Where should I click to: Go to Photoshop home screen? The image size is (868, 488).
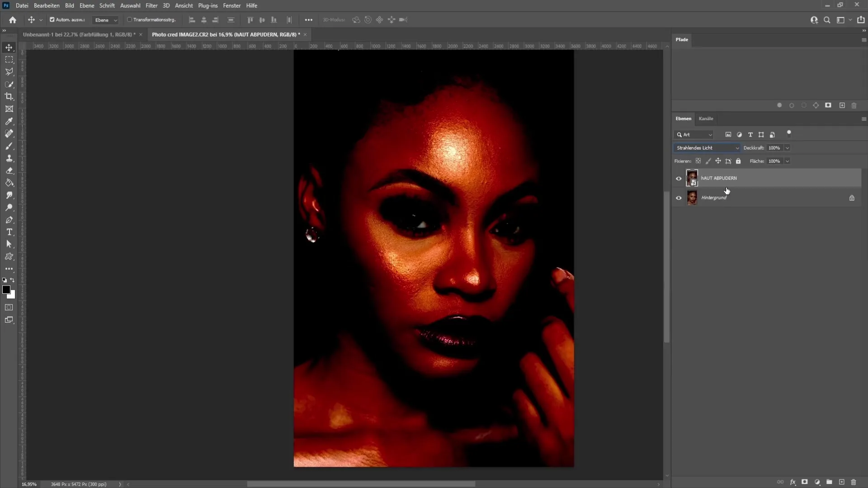[x=13, y=20]
